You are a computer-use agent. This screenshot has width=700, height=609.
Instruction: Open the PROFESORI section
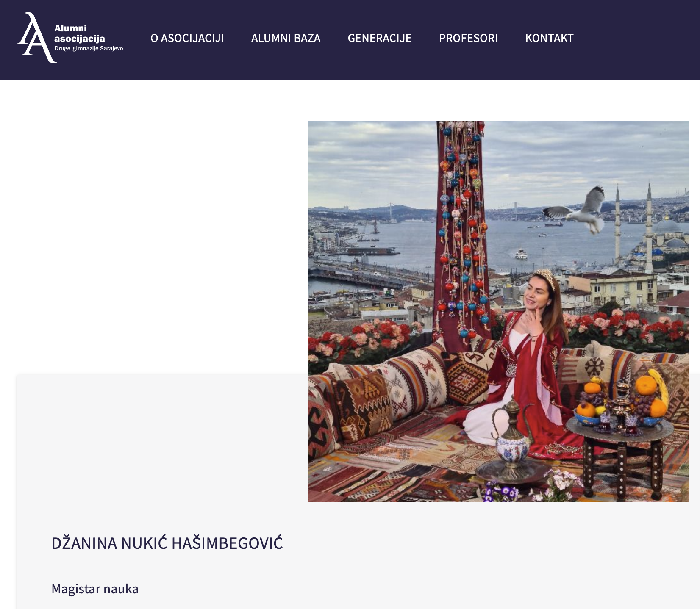pos(468,38)
